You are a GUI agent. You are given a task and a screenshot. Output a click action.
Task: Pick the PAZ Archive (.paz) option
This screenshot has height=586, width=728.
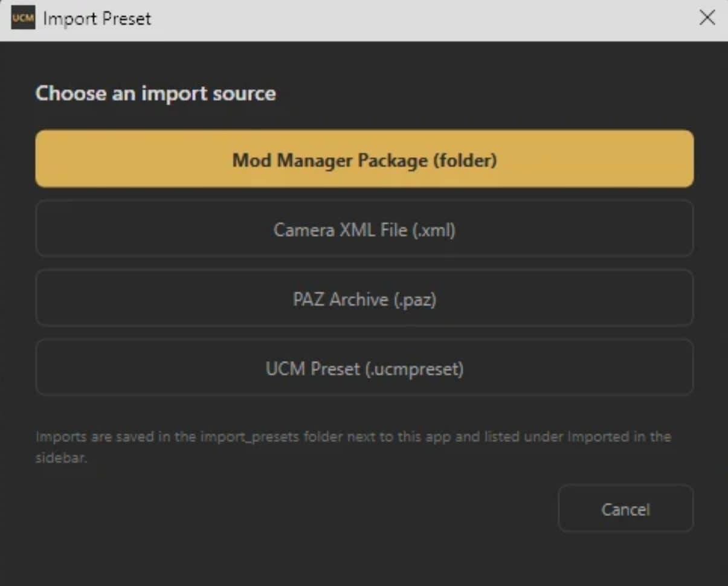click(x=364, y=298)
